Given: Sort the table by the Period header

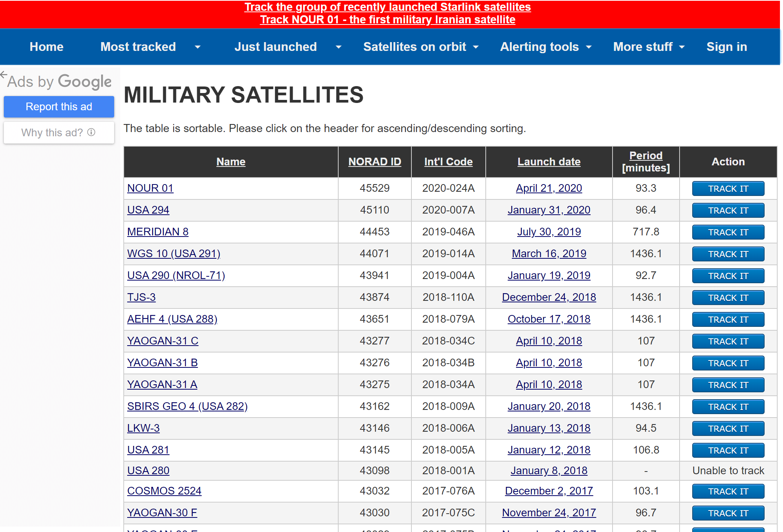Looking at the screenshot, I should coord(645,155).
